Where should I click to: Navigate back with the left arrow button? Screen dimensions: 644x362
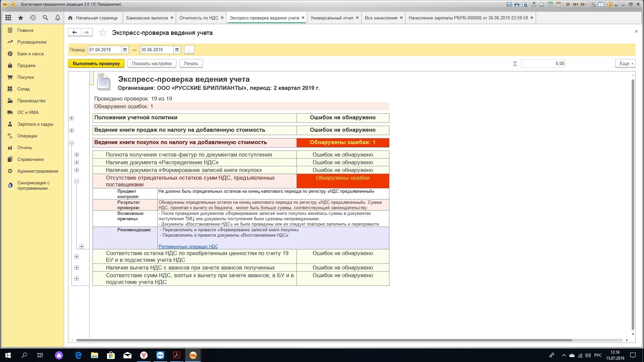[x=74, y=33]
